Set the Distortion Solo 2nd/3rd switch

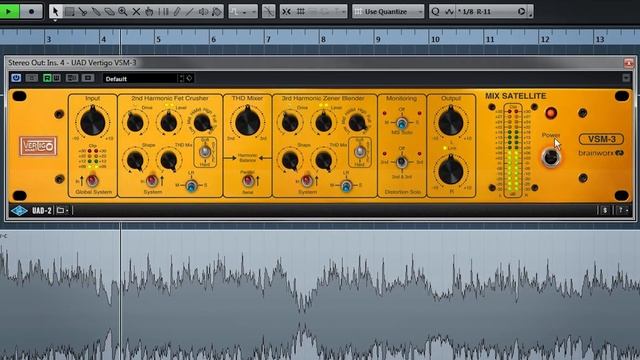(402, 162)
